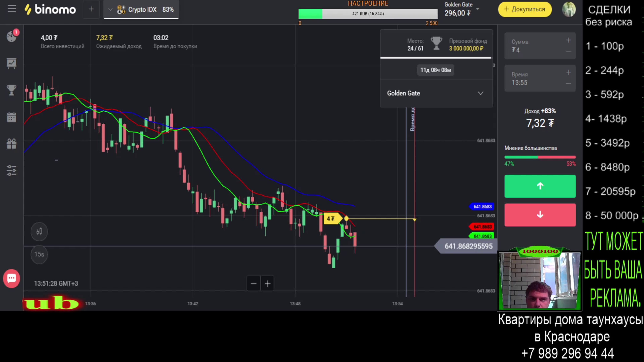
Task: Decrease the Сумма amount with minus
Action: pyautogui.click(x=568, y=51)
